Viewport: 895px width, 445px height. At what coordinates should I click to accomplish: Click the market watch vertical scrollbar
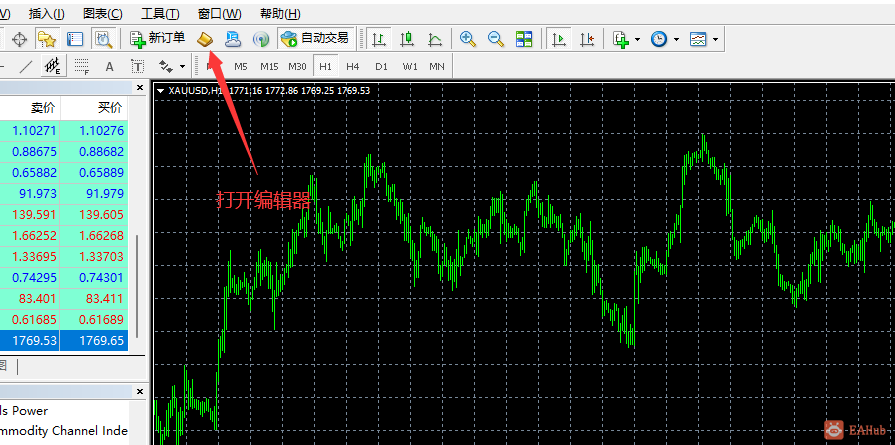pyautogui.click(x=137, y=286)
